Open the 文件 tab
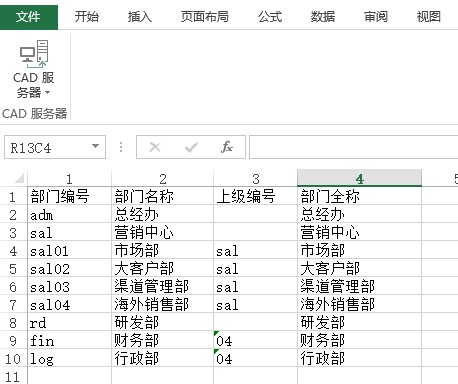 click(x=29, y=16)
